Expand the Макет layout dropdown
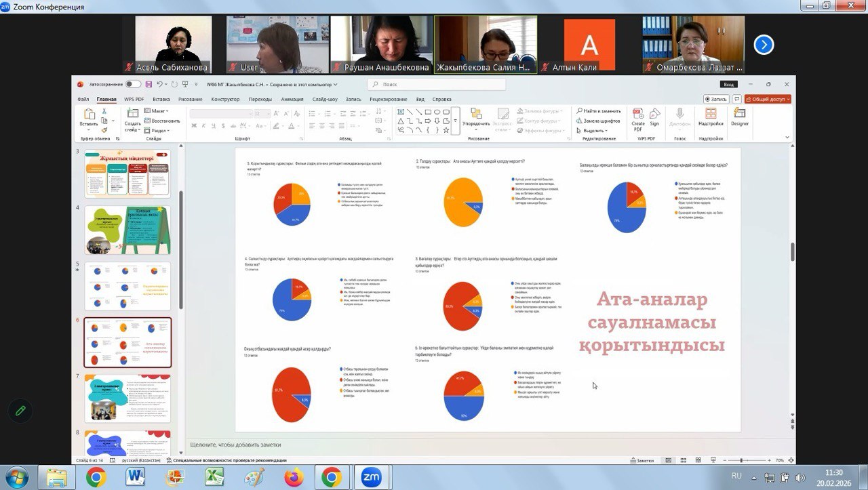868x490 pixels. (160, 111)
